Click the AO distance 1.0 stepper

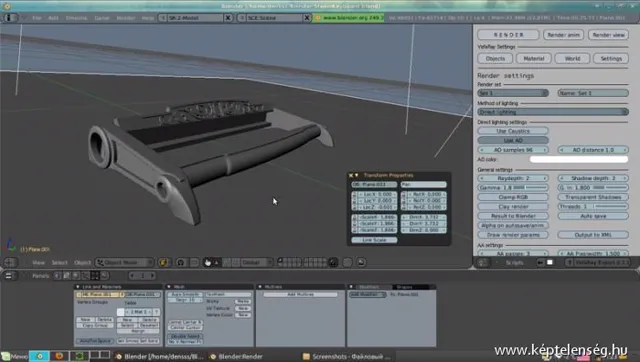click(x=593, y=150)
